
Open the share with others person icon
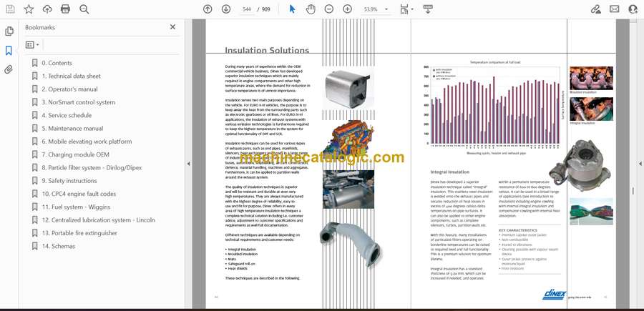[x=633, y=9]
